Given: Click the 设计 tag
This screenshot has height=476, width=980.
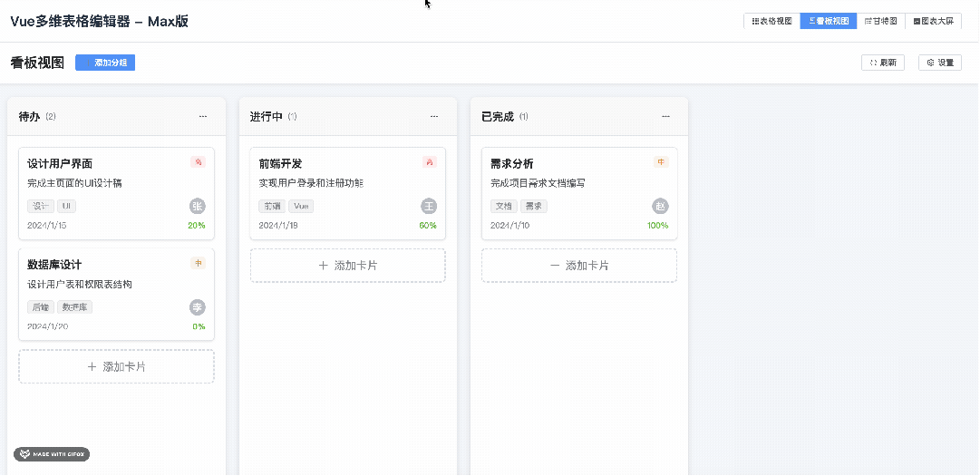Looking at the screenshot, I should (41, 206).
